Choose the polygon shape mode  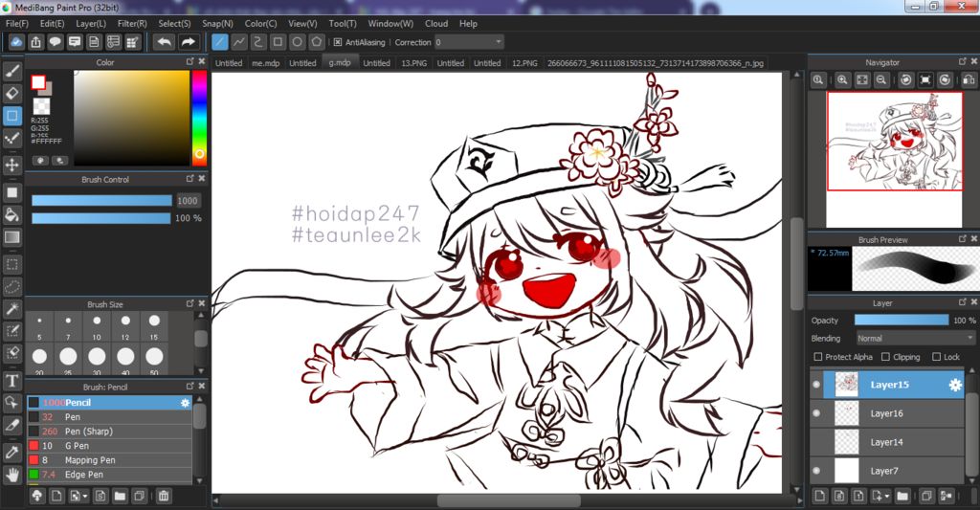(317, 42)
